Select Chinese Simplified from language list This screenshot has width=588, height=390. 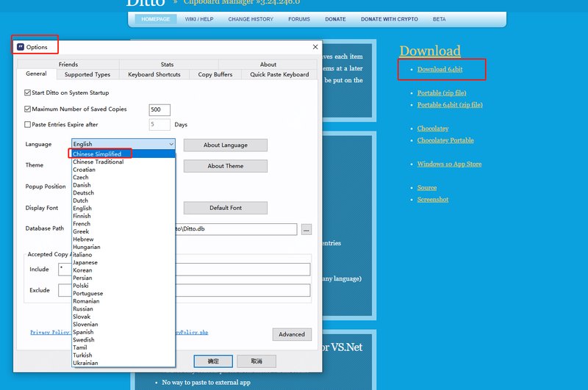pos(97,154)
